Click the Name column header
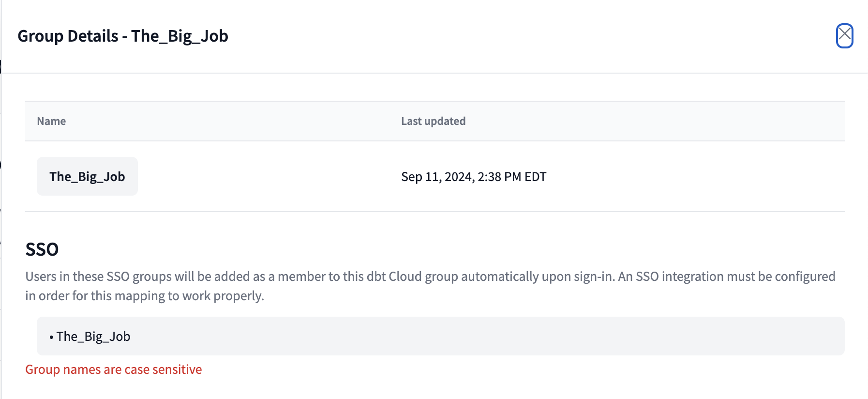The width and height of the screenshot is (868, 399). pos(51,121)
